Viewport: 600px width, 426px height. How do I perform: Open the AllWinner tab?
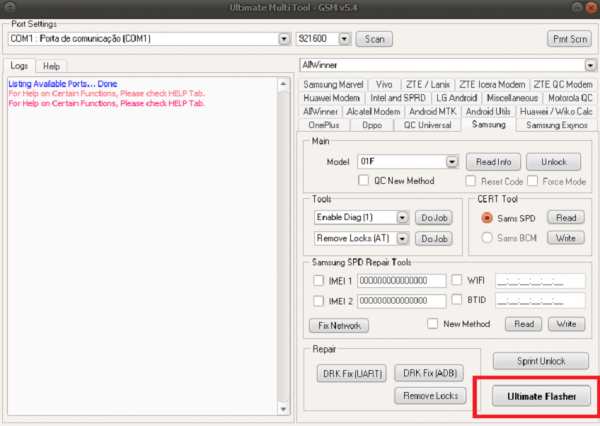pos(320,112)
